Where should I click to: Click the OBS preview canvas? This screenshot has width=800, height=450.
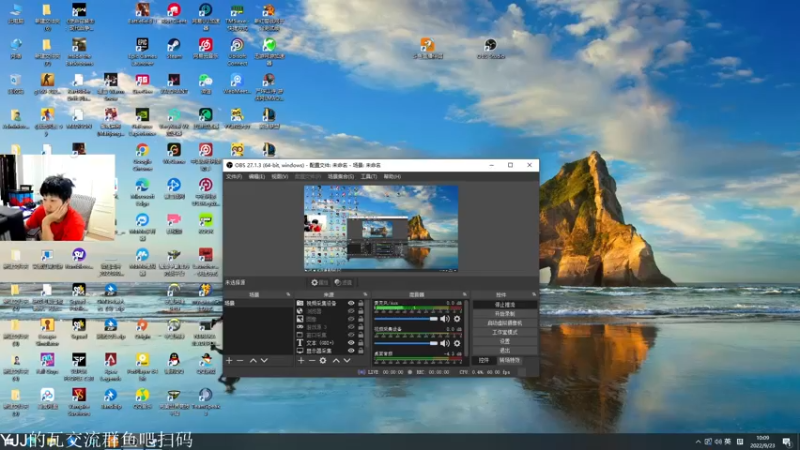[381, 228]
